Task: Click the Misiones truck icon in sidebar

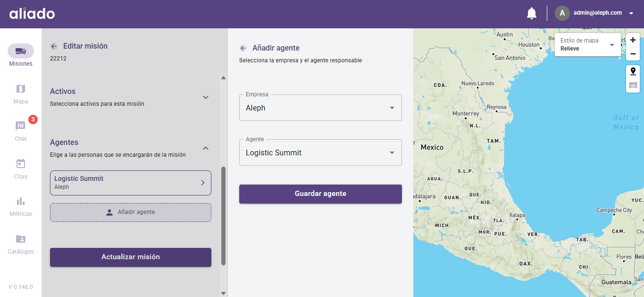Action: (x=21, y=51)
